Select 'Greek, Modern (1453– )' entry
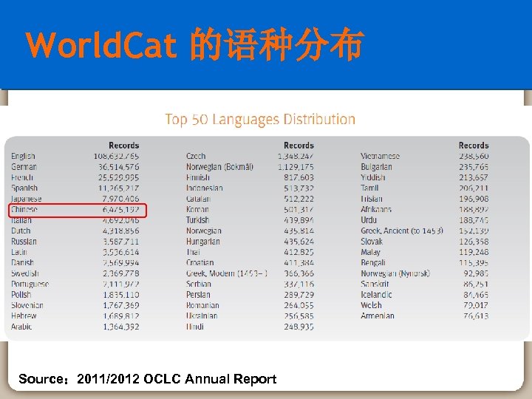This screenshot has height=399, width=532. (227, 273)
